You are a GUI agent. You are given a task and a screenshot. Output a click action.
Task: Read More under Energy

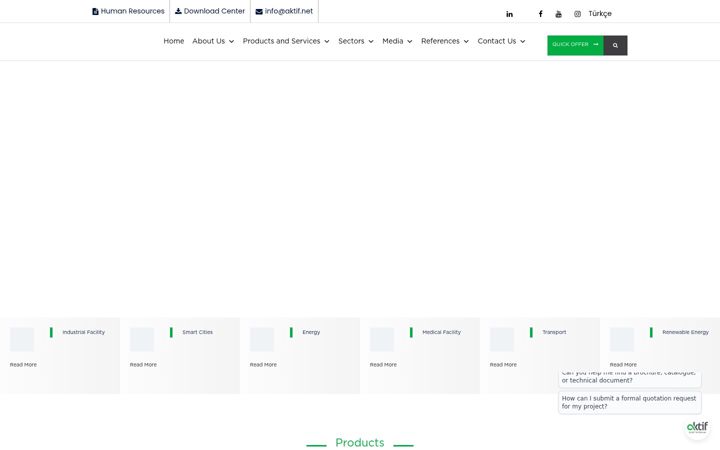point(263,365)
